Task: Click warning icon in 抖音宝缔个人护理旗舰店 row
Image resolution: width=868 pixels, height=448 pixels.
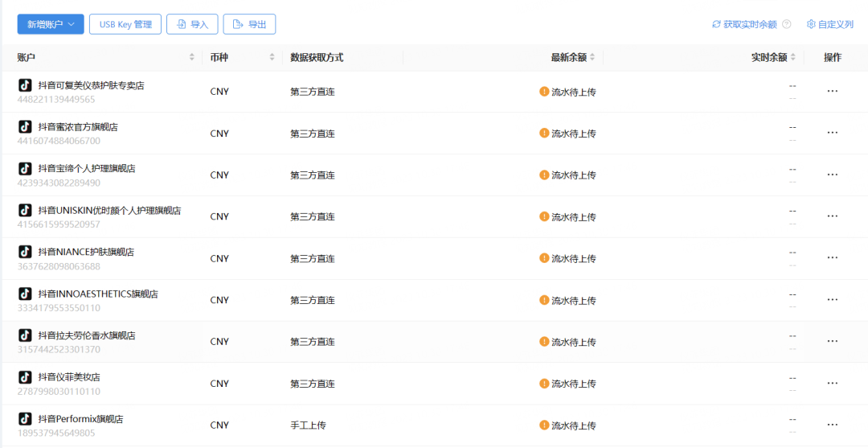Action: (x=544, y=175)
